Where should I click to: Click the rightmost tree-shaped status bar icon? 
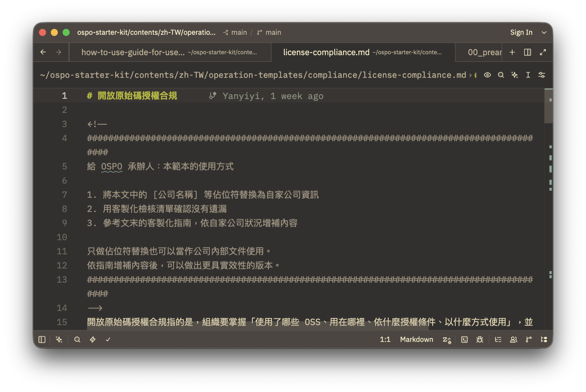(544, 340)
